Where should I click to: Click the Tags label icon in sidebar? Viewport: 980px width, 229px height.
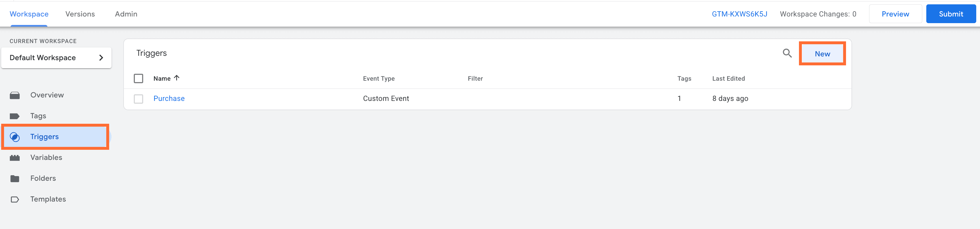15,116
